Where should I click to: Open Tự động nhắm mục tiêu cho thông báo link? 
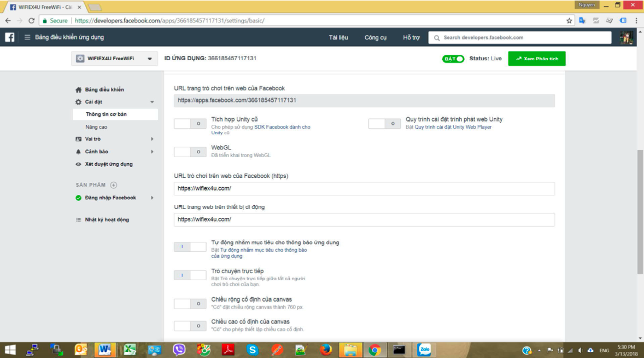[259, 253]
